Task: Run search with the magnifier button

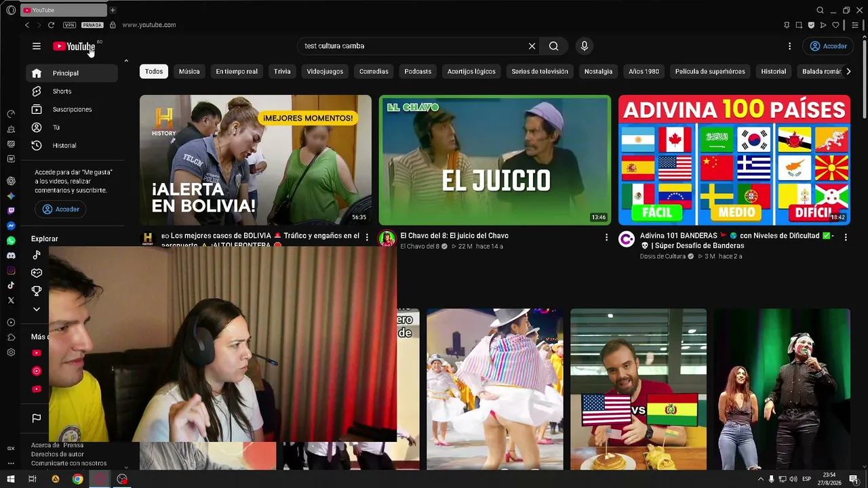Action: pos(554,46)
